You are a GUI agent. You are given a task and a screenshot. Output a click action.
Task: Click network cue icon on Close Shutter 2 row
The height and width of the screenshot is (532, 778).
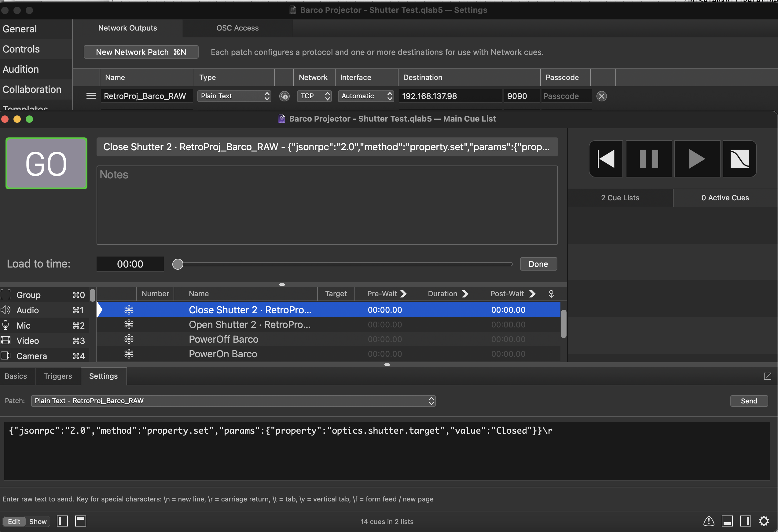[129, 310]
